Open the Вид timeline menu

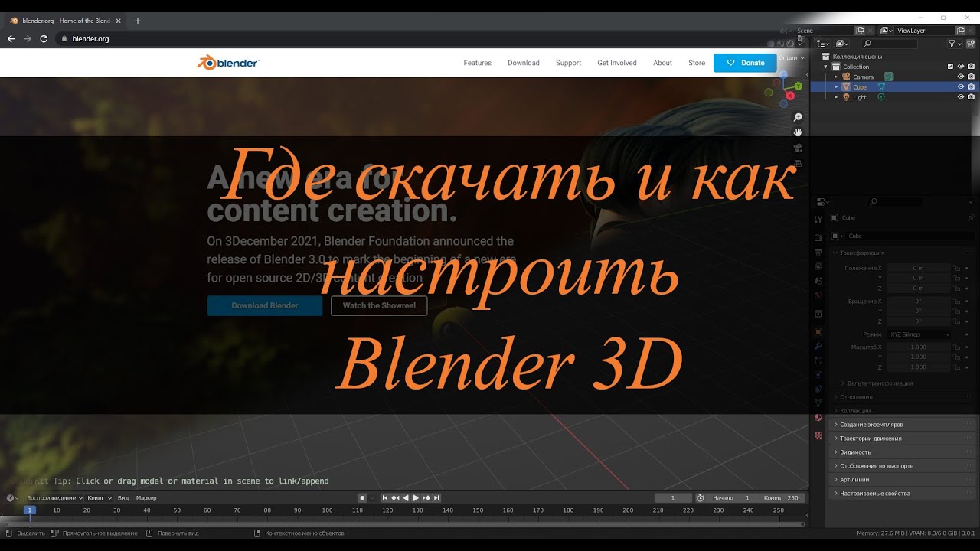point(122,498)
